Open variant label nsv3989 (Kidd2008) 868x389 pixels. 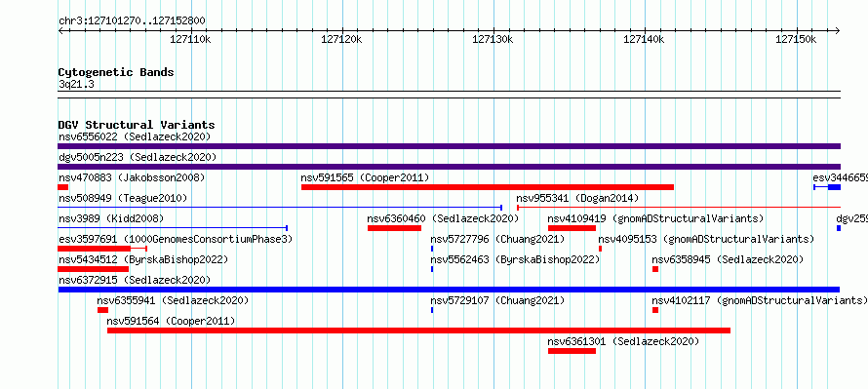pos(111,218)
